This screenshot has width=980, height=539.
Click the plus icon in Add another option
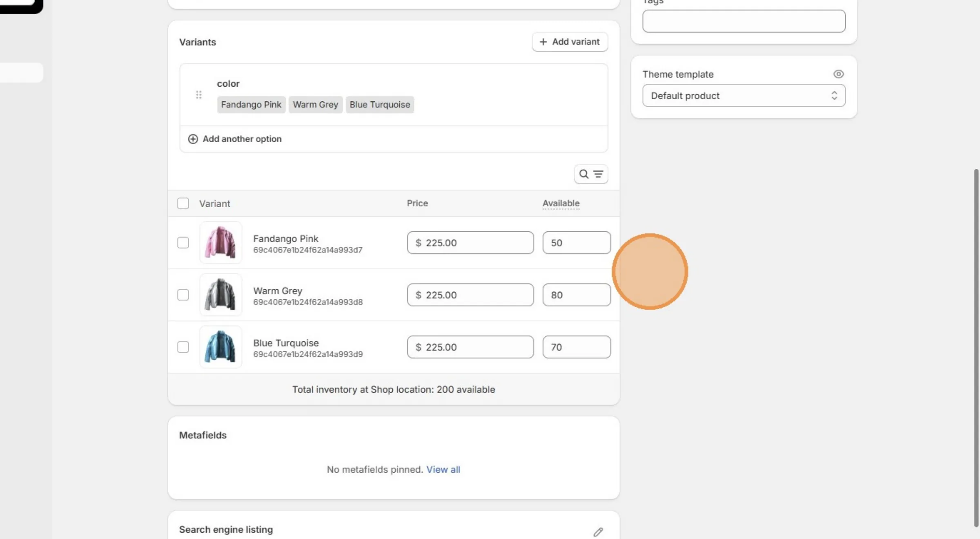(193, 139)
